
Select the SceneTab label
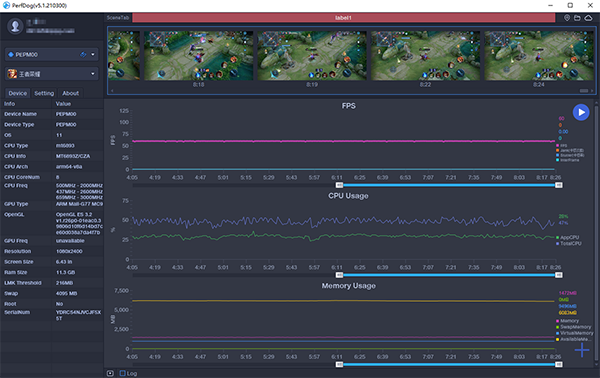pos(117,18)
